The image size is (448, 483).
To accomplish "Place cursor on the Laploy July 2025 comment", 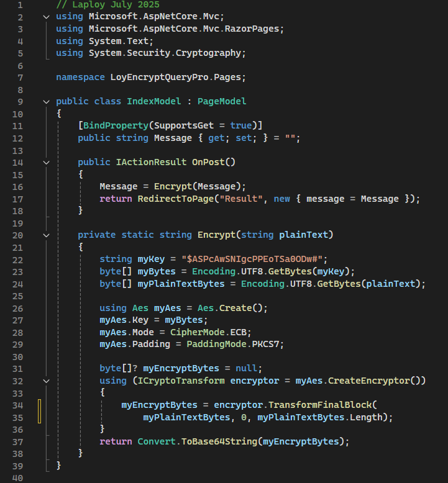I will click(101, 5).
